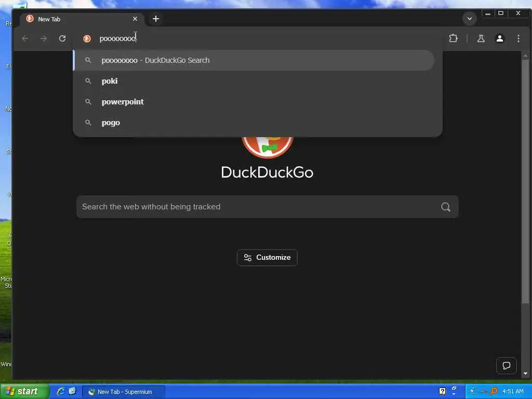Click the forward navigation arrow

[44, 38]
